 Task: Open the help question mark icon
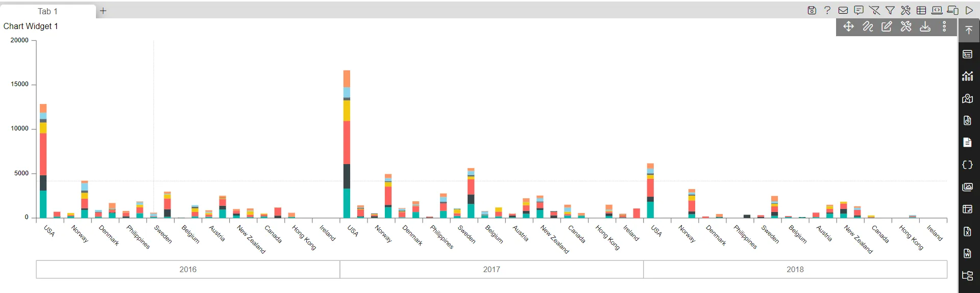pyautogui.click(x=827, y=10)
